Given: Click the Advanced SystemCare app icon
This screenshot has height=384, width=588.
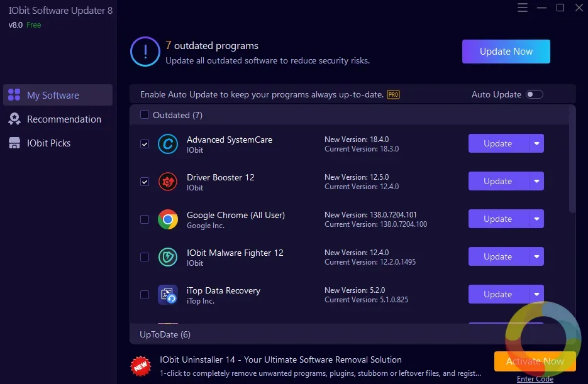Looking at the screenshot, I should pos(168,144).
